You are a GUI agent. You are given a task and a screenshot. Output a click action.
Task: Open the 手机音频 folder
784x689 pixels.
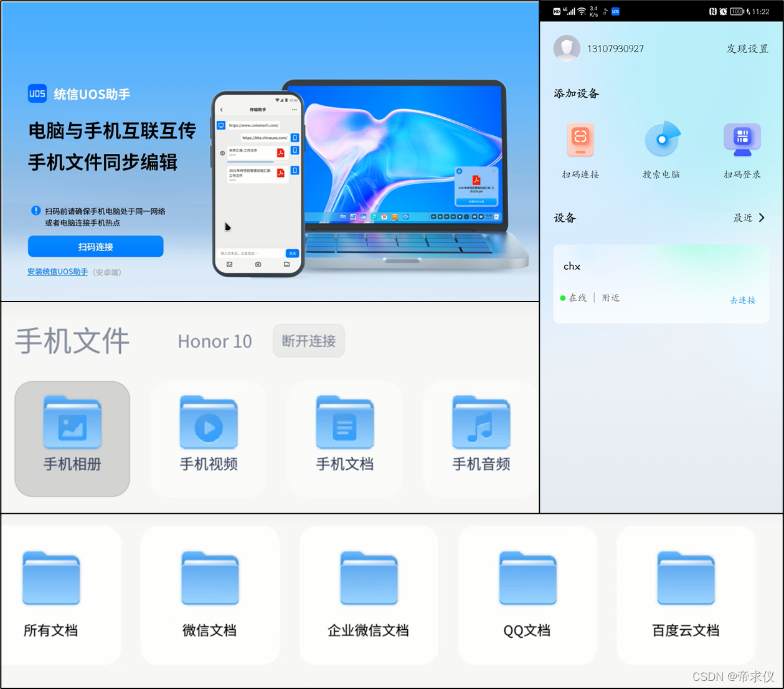point(481,439)
